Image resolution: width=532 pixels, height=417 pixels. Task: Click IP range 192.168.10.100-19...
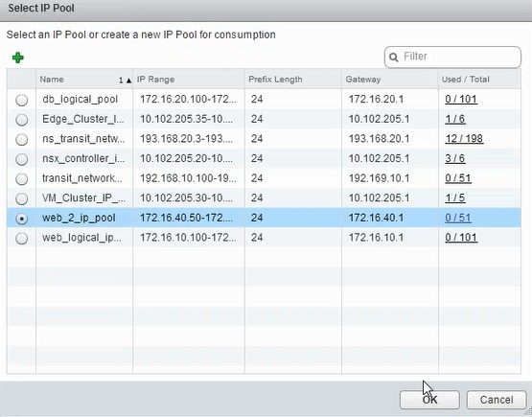188,178
